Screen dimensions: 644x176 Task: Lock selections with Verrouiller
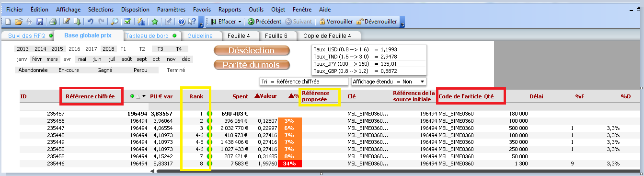[336, 22]
